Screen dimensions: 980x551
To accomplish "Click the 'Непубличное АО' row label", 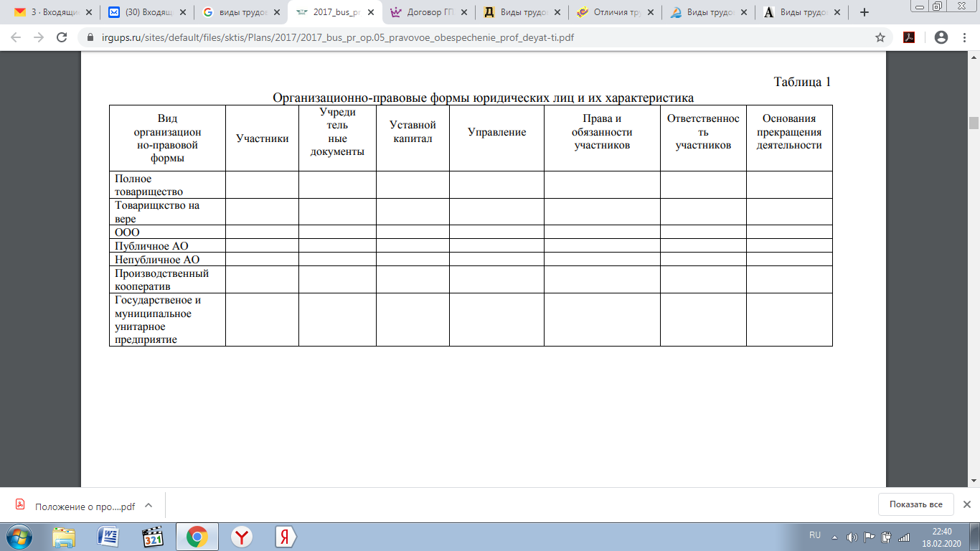I will 157,260.
